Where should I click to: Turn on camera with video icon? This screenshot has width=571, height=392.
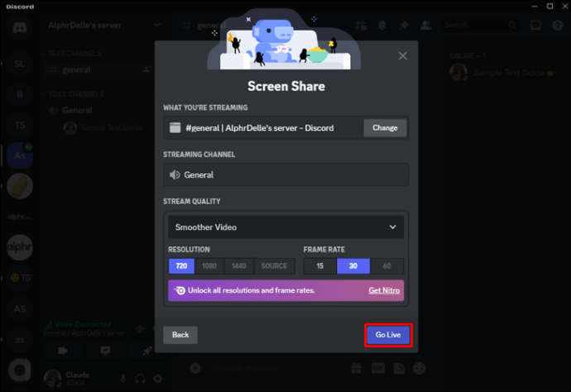[63, 351]
